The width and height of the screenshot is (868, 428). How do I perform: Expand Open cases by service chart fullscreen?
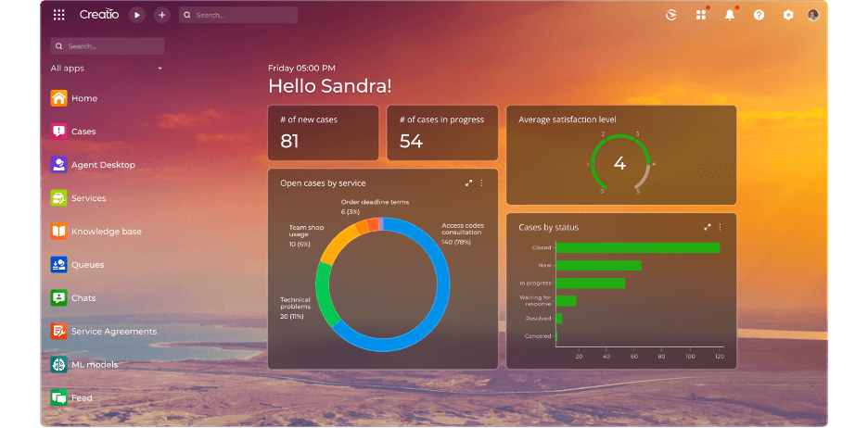469,183
